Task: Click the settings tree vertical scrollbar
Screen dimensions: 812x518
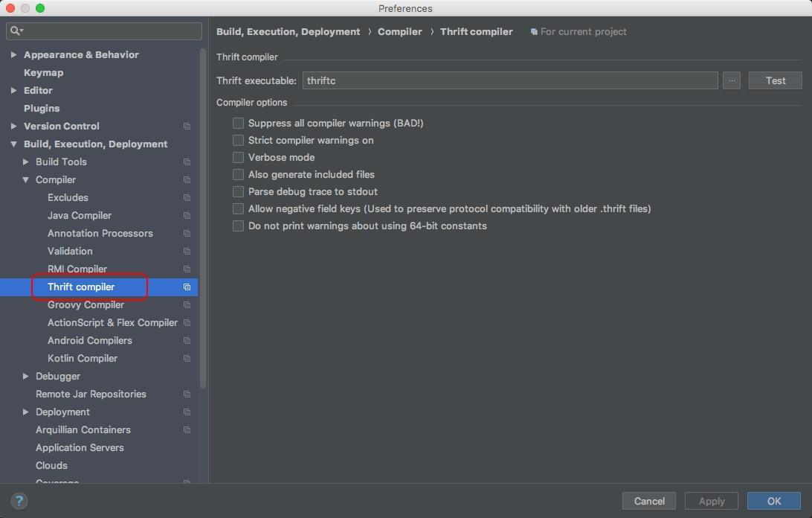Action: tap(202, 218)
